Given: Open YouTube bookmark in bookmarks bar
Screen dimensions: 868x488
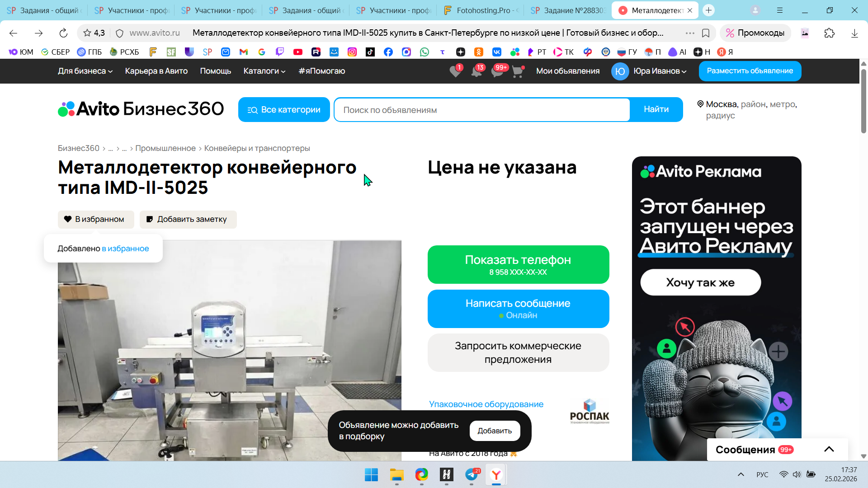Looking at the screenshot, I should point(297,52).
